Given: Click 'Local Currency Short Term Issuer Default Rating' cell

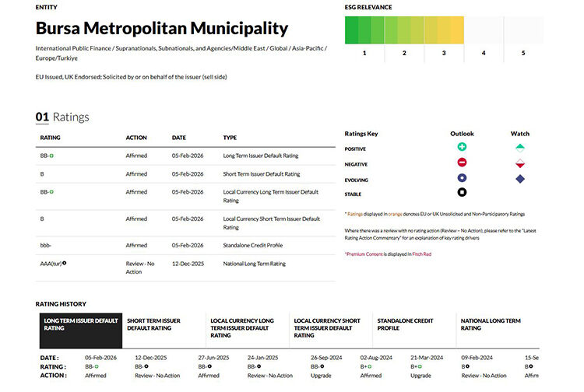Looking at the screenshot, I should 272,223.
